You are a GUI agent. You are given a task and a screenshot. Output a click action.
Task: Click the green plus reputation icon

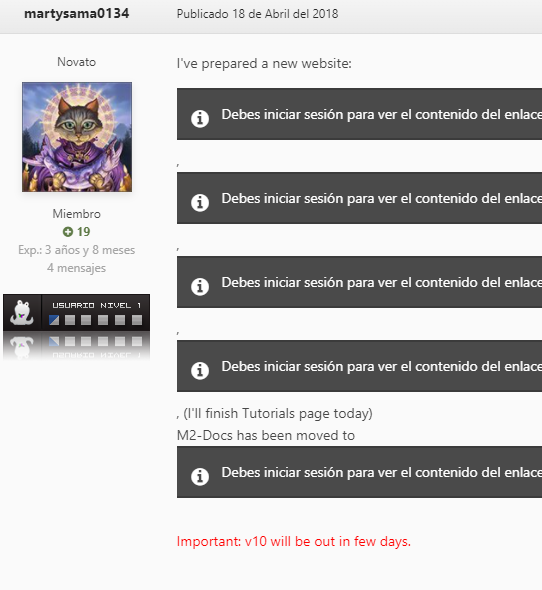tap(68, 232)
